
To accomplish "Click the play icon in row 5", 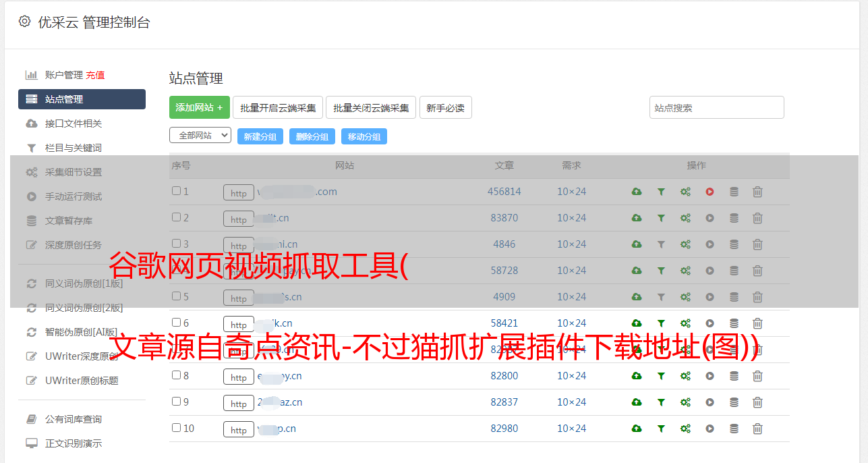I will (x=710, y=297).
